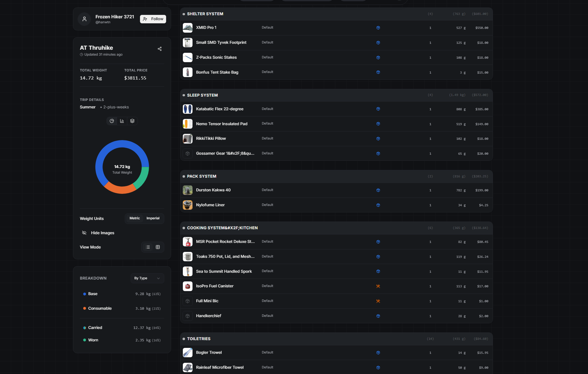This screenshot has height=374, width=588.
Task: Switch weight units to Imperial
Action: click(153, 218)
